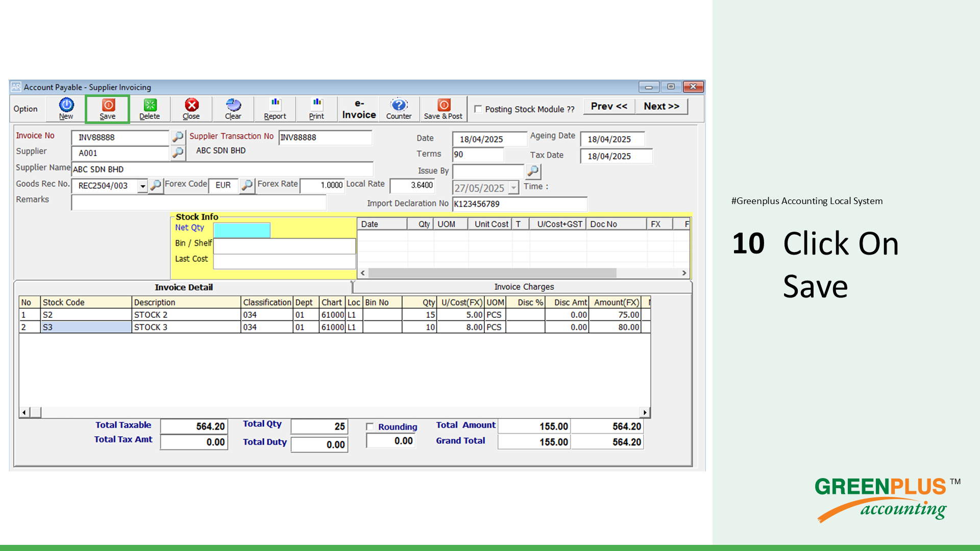Click the Stock Code column header
980x551 pixels.
[86, 303]
